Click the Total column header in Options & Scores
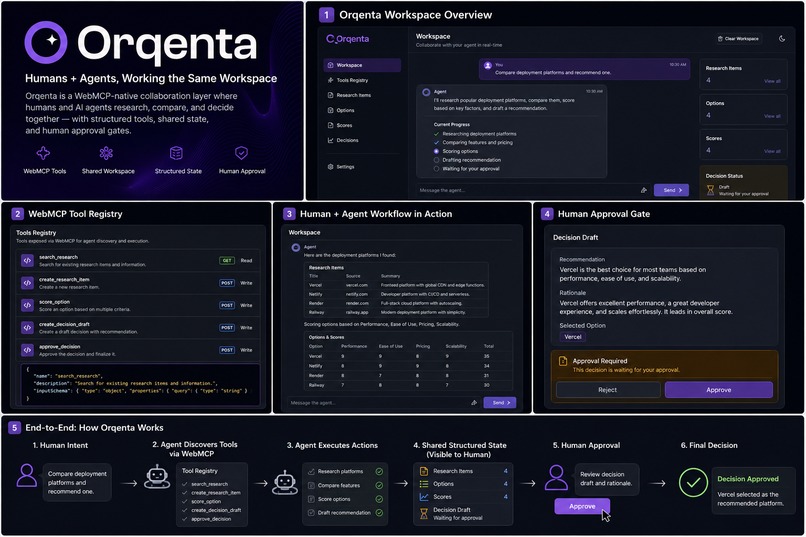Image resolution: width=806 pixels, height=537 pixels. [488, 346]
